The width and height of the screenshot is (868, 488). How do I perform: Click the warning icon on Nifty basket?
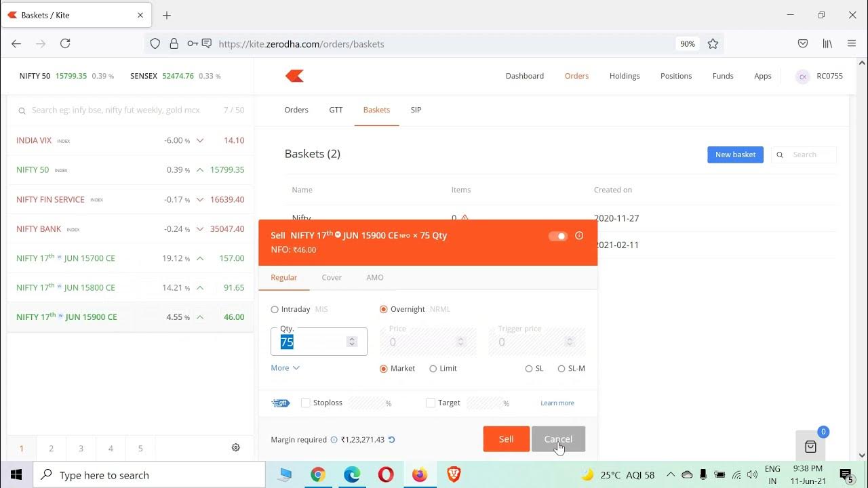pyautogui.click(x=465, y=218)
